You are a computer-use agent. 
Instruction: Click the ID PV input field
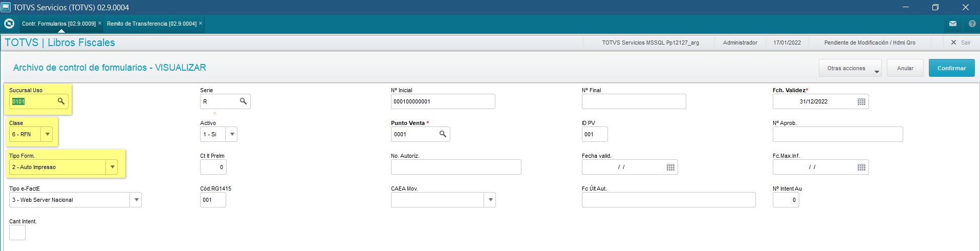tap(595, 134)
